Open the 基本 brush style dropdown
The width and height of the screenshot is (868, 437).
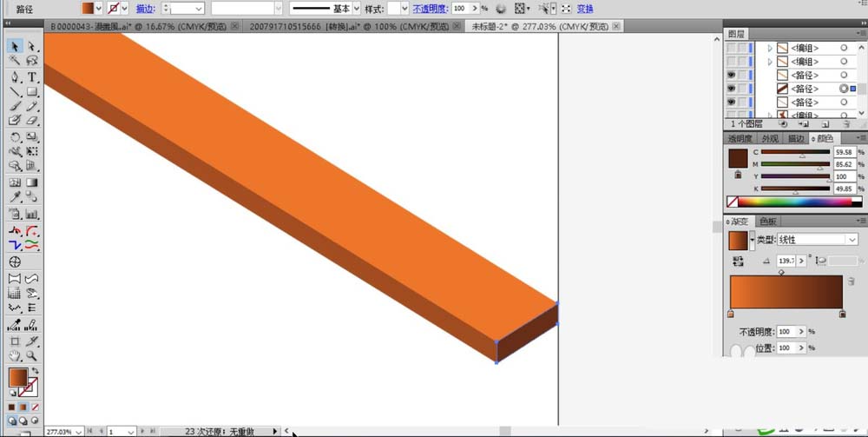[x=356, y=9]
